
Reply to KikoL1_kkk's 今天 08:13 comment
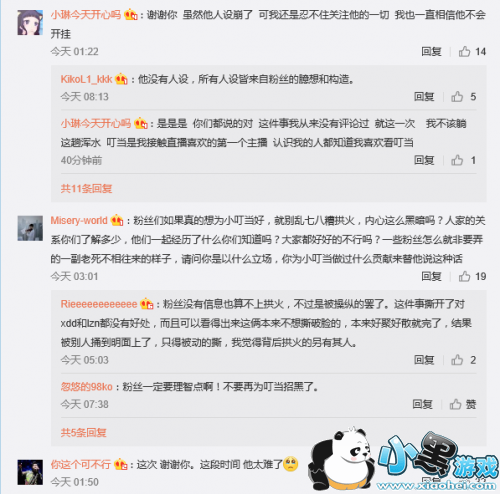[424, 97]
